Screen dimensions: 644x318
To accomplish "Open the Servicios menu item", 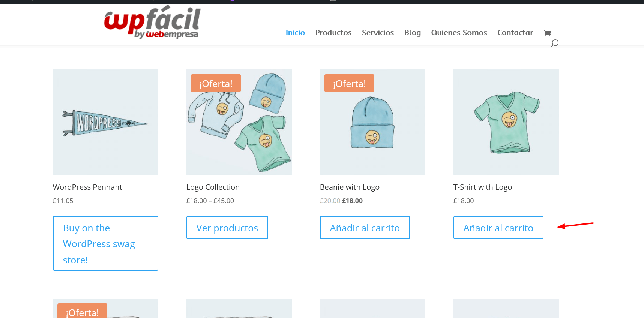I will pos(378,33).
